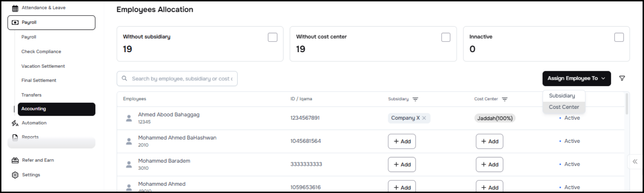This screenshot has width=644, height=193.
Task: Click the Automation lightning icon
Action: point(15,123)
